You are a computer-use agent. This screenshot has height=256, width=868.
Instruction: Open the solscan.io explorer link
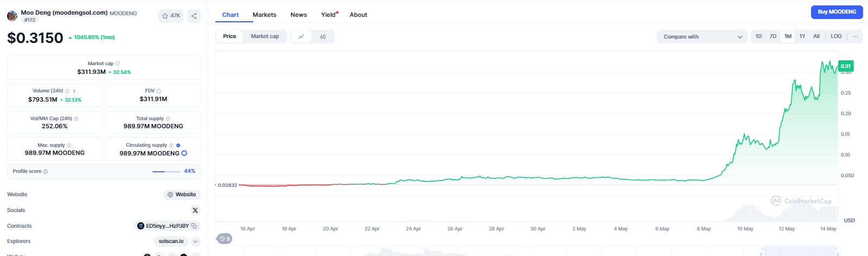(171, 241)
